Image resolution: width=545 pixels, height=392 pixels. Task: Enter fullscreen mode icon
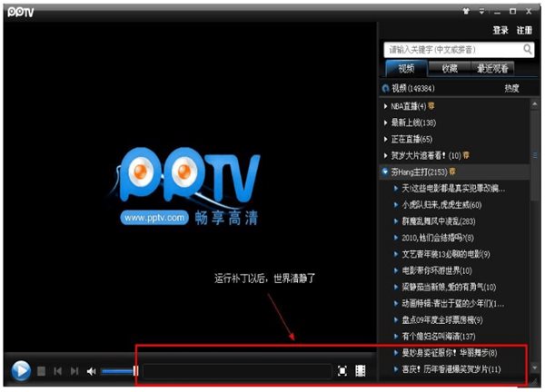coord(342,371)
